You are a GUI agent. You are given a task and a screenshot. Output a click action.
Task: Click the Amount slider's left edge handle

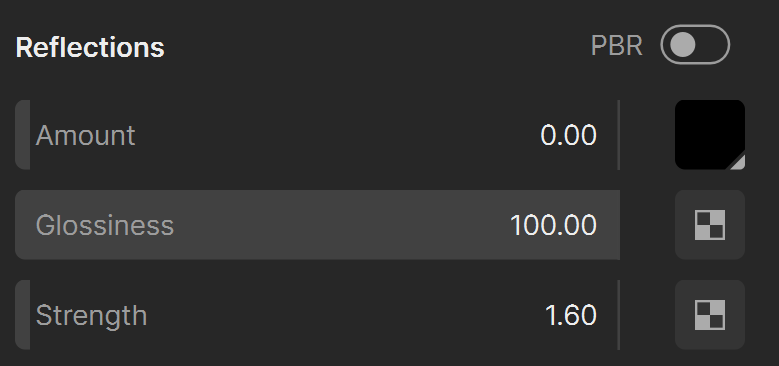click(22, 135)
